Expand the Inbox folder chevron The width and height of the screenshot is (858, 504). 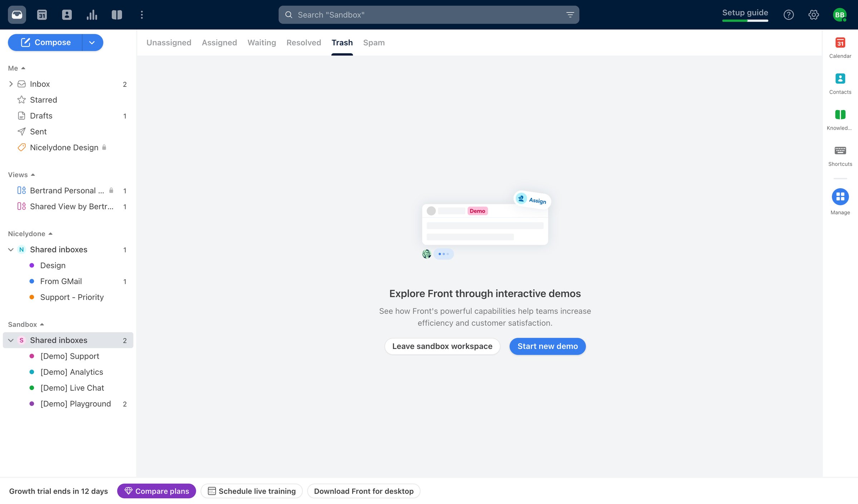point(11,84)
